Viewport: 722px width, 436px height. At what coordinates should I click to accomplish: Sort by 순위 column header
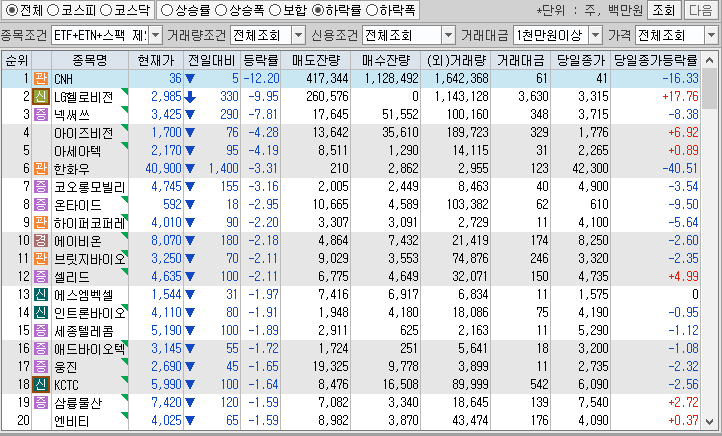(17, 60)
